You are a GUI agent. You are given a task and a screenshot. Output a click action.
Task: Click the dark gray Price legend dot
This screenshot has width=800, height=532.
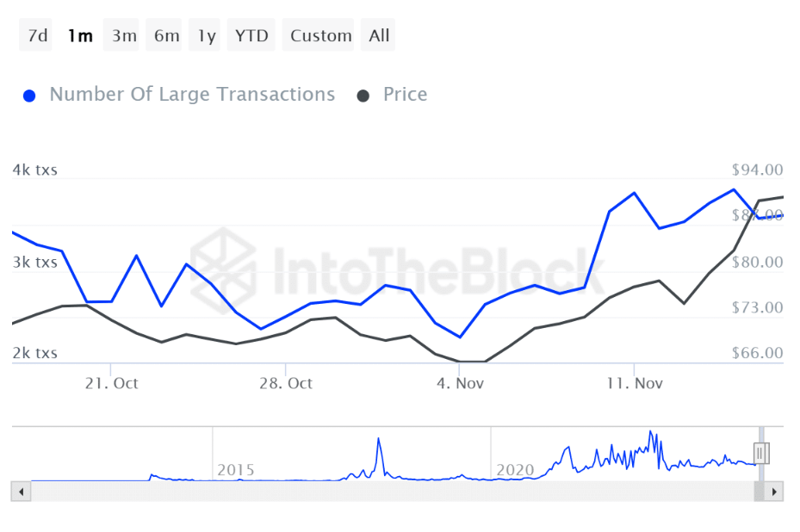coord(363,96)
